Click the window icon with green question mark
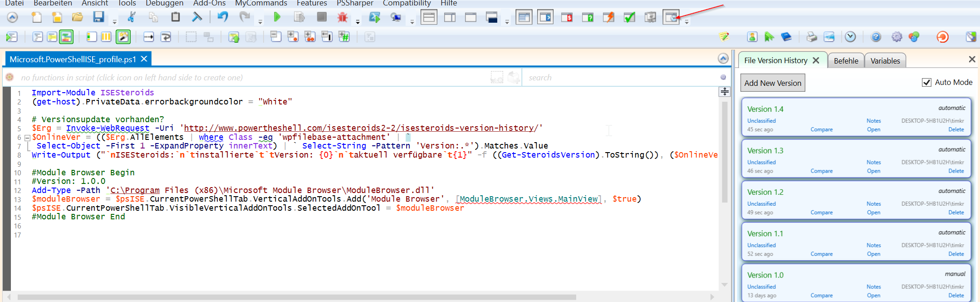 coord(588,17)
